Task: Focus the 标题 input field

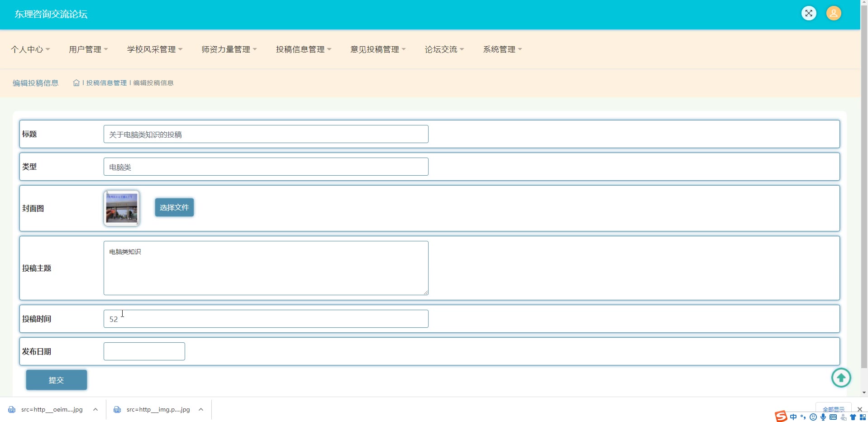Action: click(x=266, y=134)
